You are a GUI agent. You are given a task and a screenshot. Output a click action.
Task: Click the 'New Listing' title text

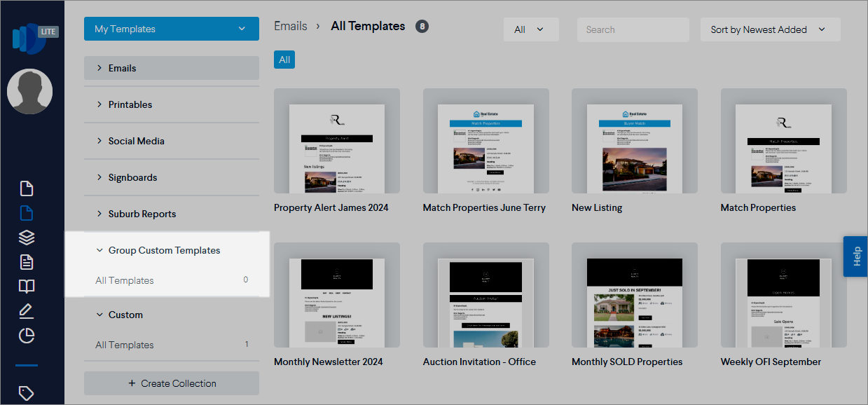pyautogui.click(x=597, y=207)
